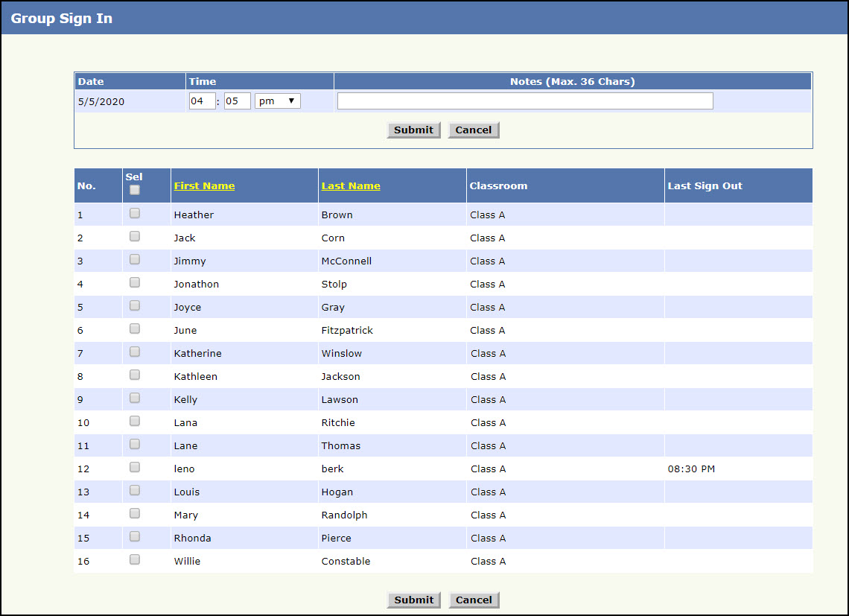Click the top Cancel button
The height and width of the screenshot is (616, 849).
point(474,130)
